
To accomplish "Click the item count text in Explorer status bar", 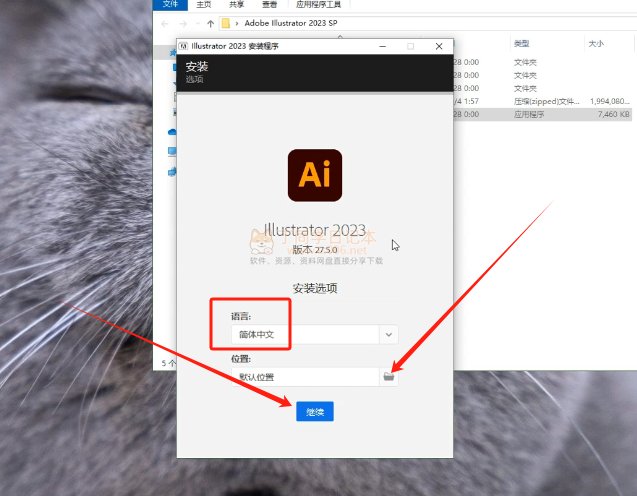I will [x=168, y=363].
